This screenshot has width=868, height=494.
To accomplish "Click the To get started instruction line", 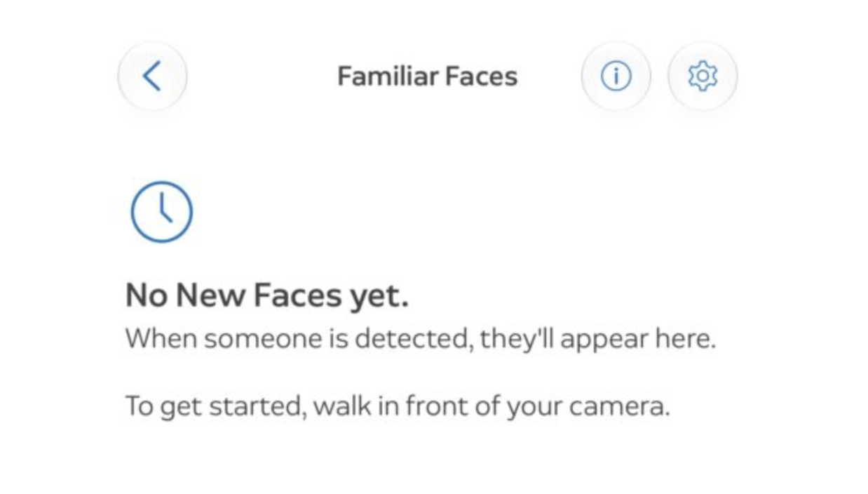I will [x=398, y=406].
